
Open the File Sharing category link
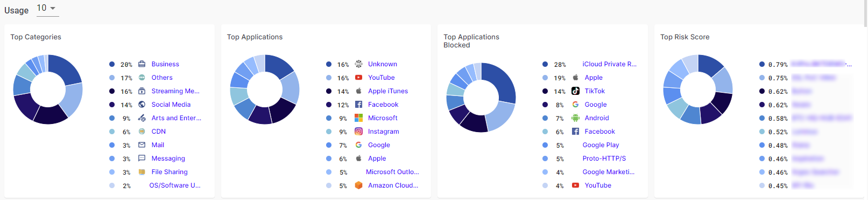[x=170, y=172]
